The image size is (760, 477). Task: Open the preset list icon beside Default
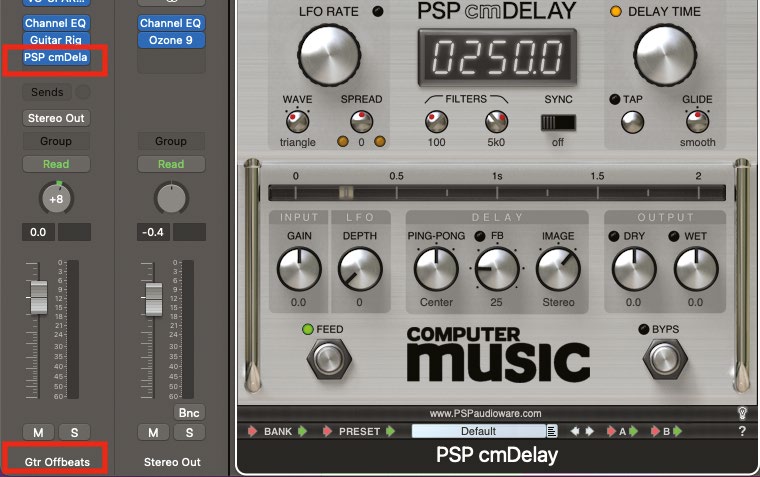(552, 432)
